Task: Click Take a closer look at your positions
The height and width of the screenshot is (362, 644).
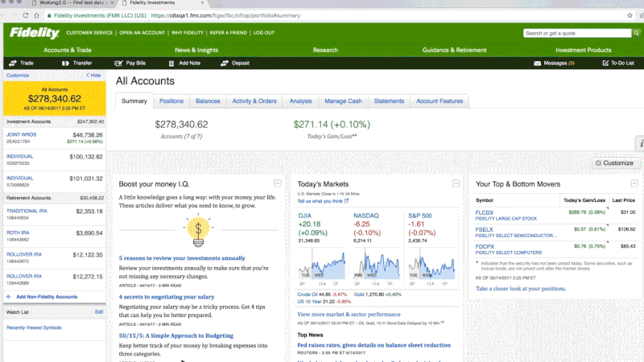Action: (x=520, y=289)
